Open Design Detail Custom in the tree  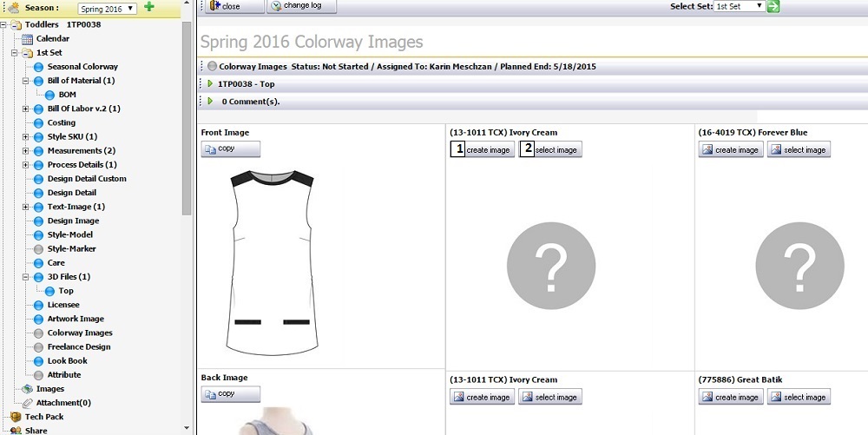click(x=87, y=179)
